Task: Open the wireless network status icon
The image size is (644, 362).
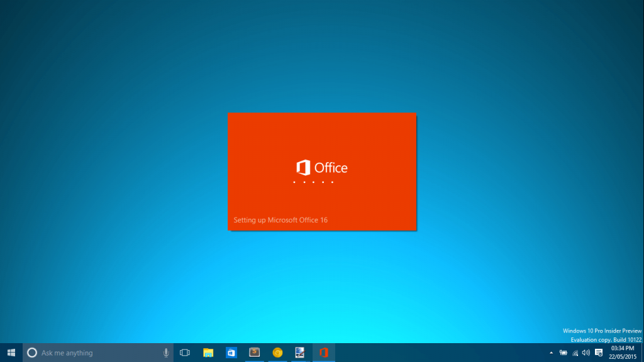Action: tap(576, 353)
